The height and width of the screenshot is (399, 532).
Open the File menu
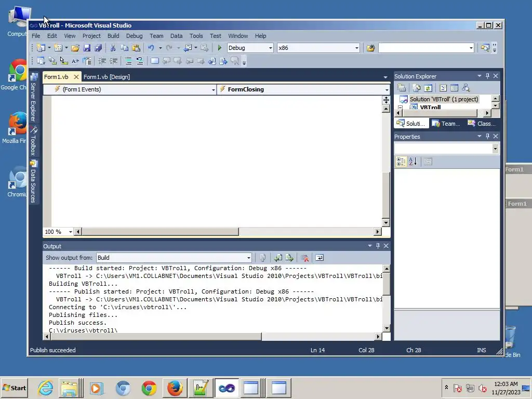pos(36,36)
